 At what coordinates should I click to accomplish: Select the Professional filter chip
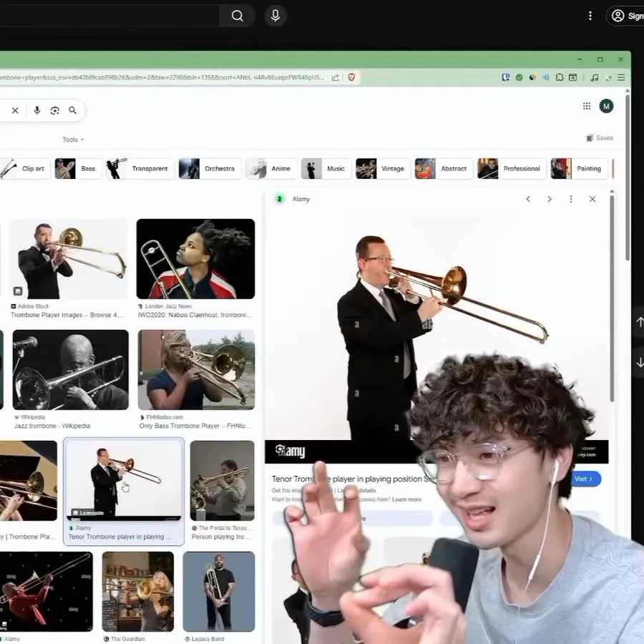coord(512,168)
